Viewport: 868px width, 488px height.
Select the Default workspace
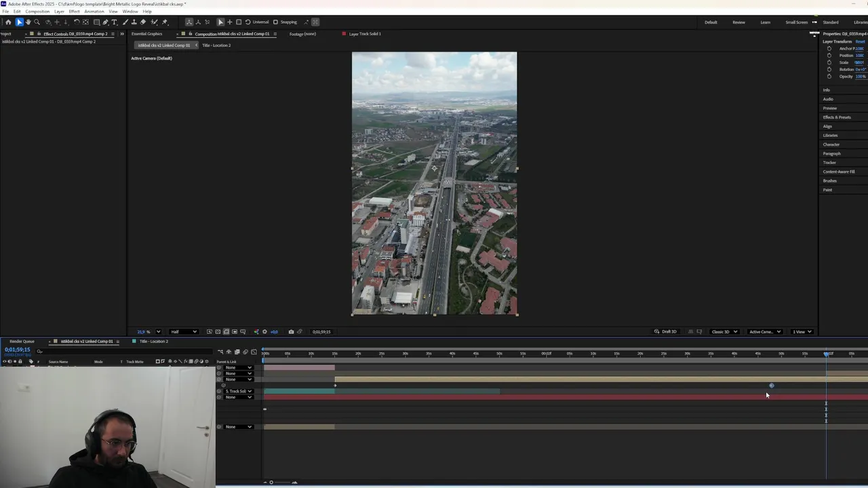pyautogui.click(x=711, y=22)
